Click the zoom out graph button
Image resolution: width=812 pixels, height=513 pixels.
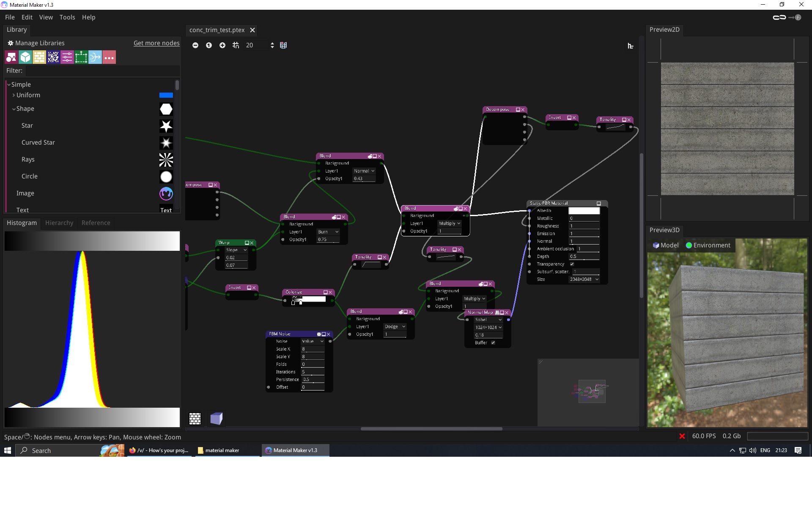195,45
